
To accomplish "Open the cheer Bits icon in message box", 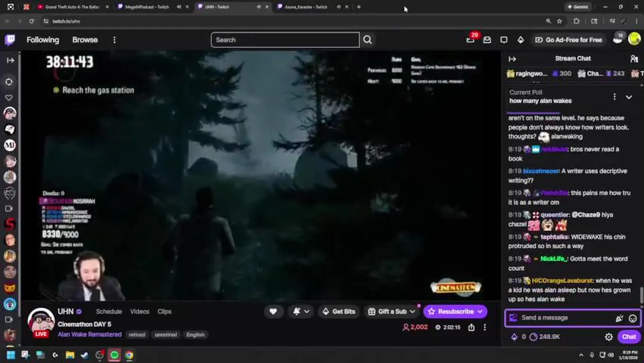I will click(x=619, y=318).
